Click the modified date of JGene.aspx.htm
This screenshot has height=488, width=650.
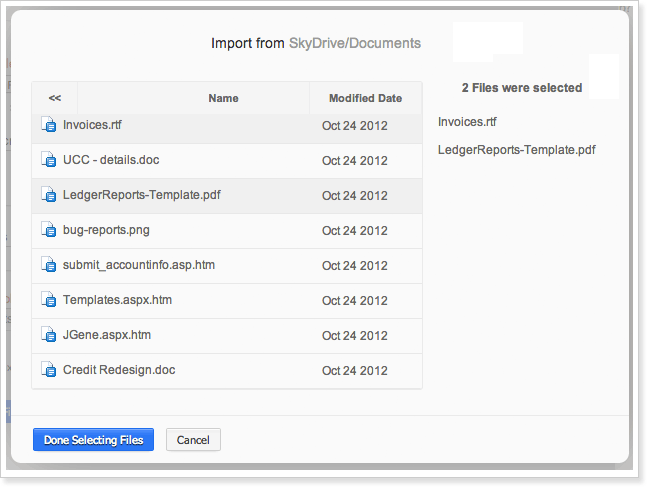click(x=355, y=335)
